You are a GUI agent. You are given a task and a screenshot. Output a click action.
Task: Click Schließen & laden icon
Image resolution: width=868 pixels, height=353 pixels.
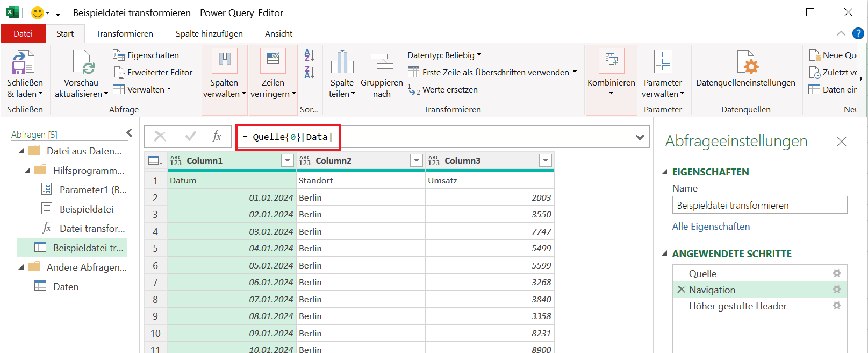(23, 62)
